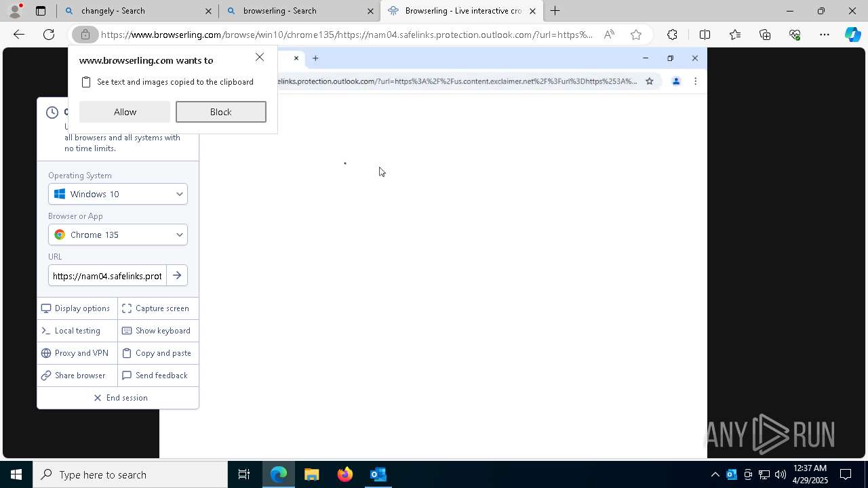Open Send feedback
This screenshot has width=868, height=488.
[158, 375]
